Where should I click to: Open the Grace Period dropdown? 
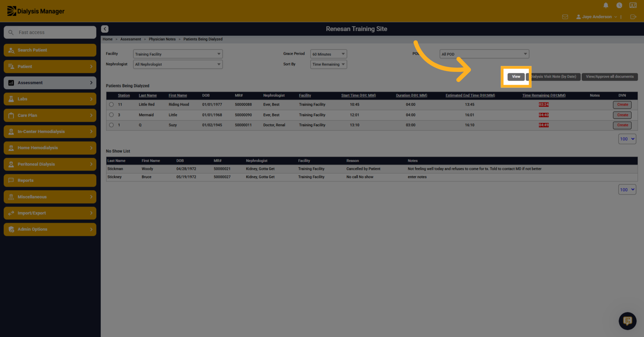328,54
